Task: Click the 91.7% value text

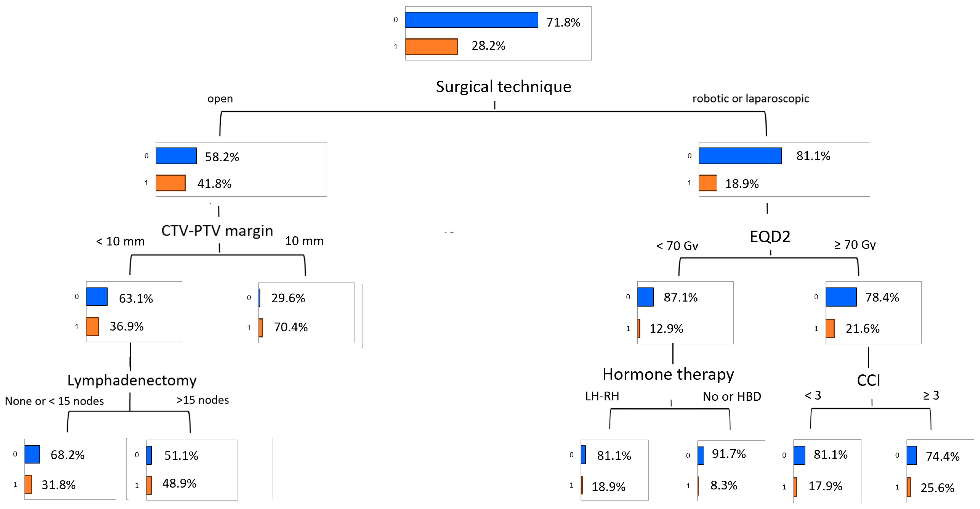Action: tap(728, 454)
